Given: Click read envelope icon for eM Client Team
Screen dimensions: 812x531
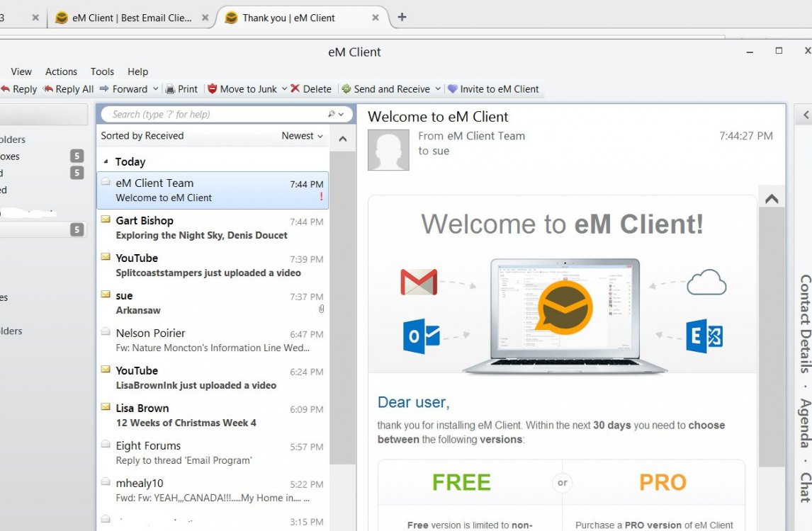Looking at the screenshot, I should pos(106,182).
